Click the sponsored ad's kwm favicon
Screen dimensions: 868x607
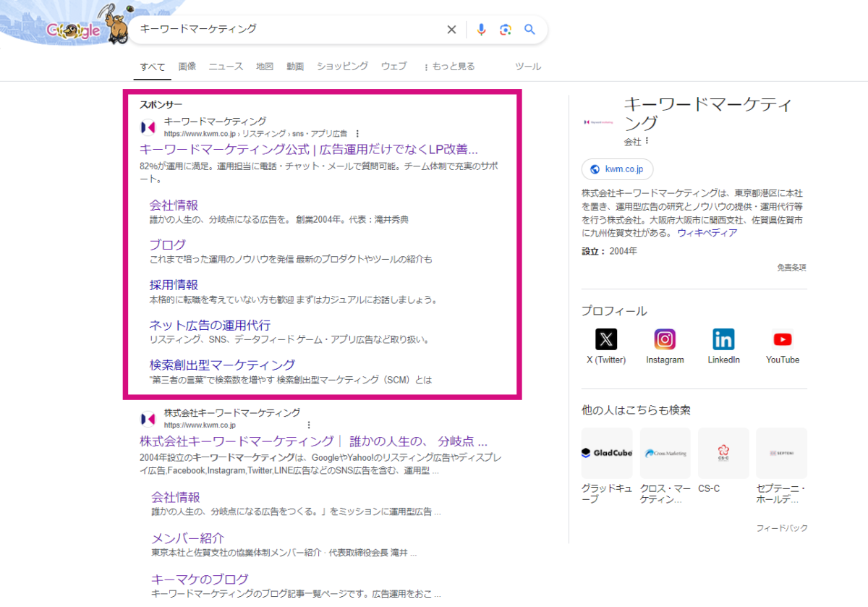[148, 127]
